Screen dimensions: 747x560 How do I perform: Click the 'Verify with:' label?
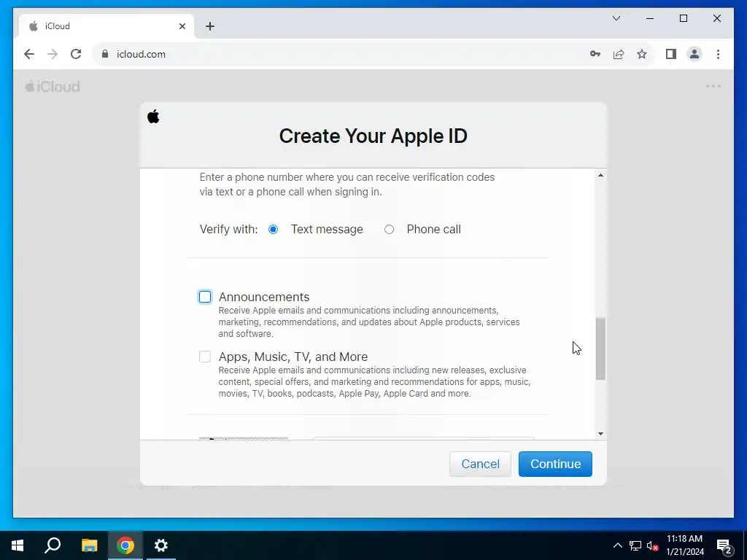[x=228, y=230]
